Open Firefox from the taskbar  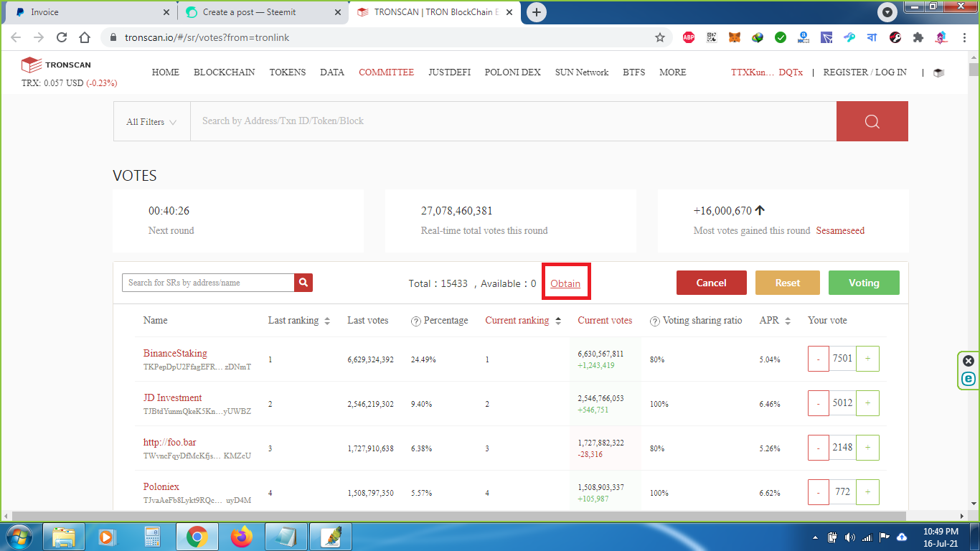[x=242, y=537]
